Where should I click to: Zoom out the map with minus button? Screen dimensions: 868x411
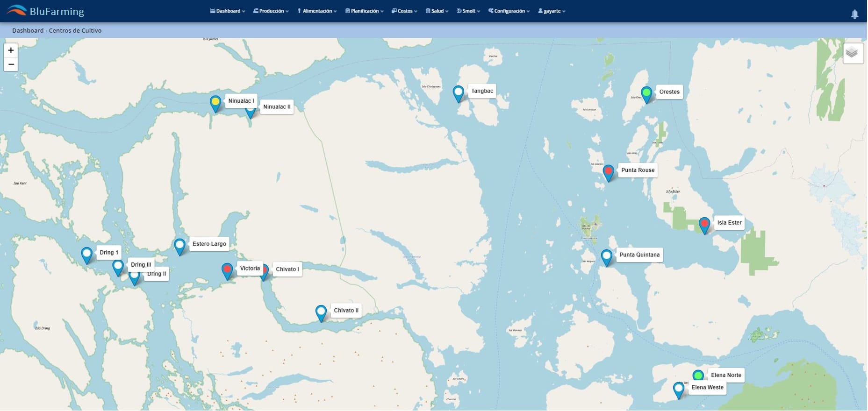11,64
